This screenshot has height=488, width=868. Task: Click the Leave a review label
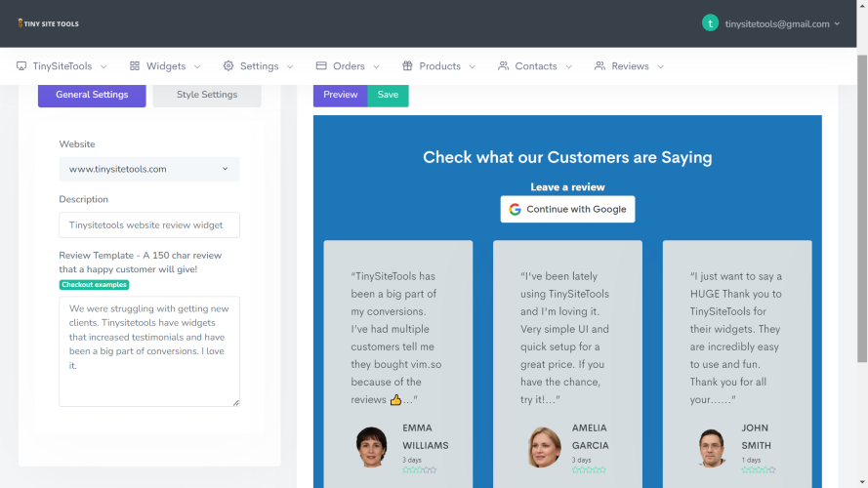(567, 187)
